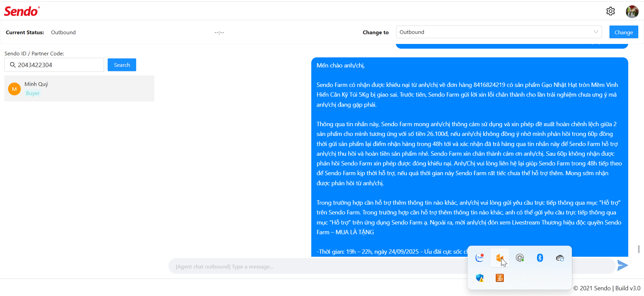The width and height of the screenshot is (644, 296).
Task: Click the Current Status Outbound text
Action: click(x=63, y=32)
